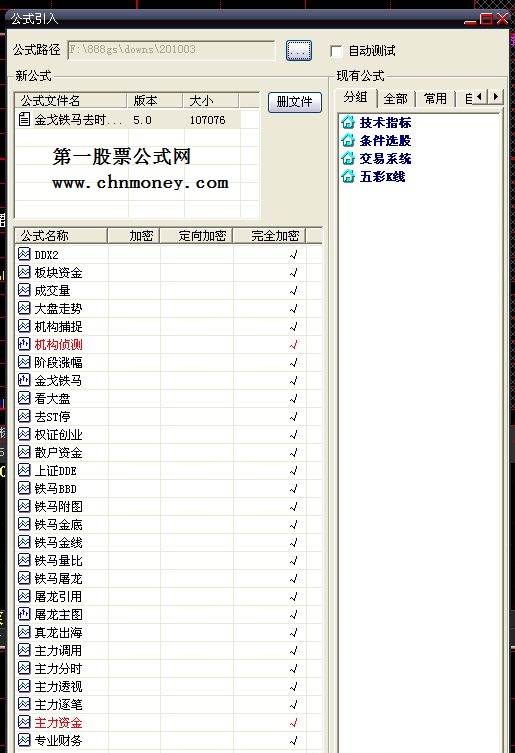
Task: Expand the 技术指标 group
Action: tap(385, 122)
